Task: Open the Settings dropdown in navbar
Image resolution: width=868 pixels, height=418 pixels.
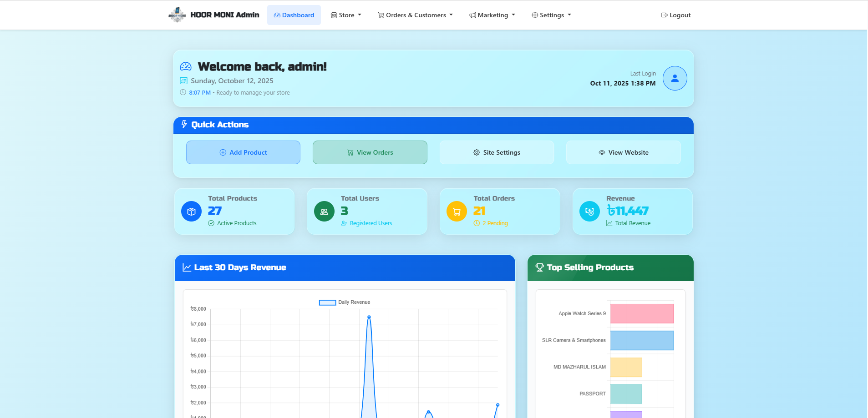Action: (x=551, y=15)
